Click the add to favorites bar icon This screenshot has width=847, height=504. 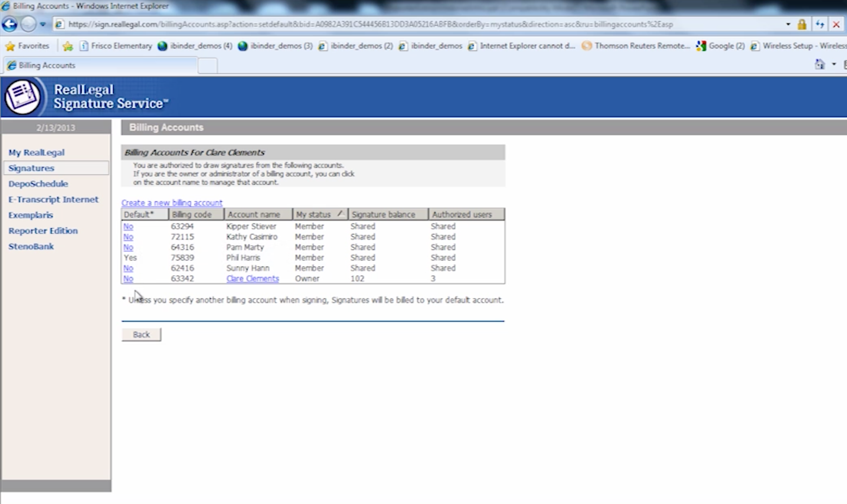click(x=67, y=46)
